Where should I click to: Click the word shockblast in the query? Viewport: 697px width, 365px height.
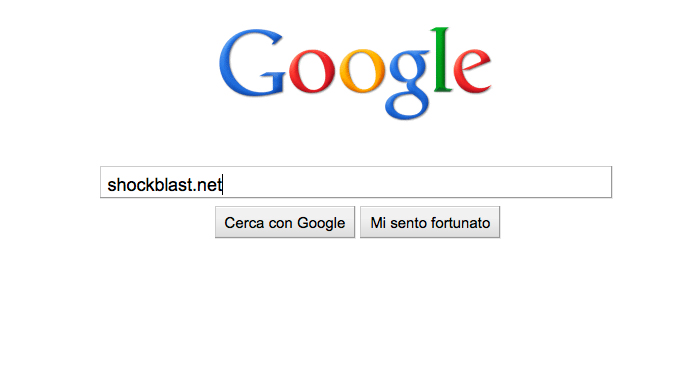[x=149, y=185]
